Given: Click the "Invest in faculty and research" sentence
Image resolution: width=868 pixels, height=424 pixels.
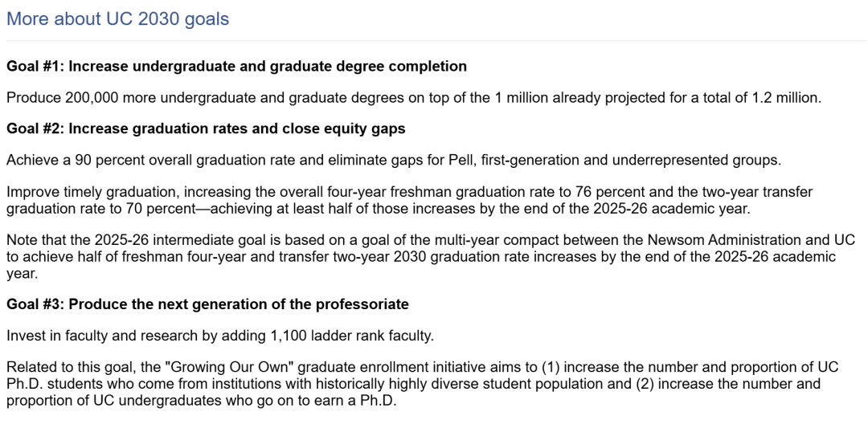Looking at the screenshot, I should [x=219, y=336].
